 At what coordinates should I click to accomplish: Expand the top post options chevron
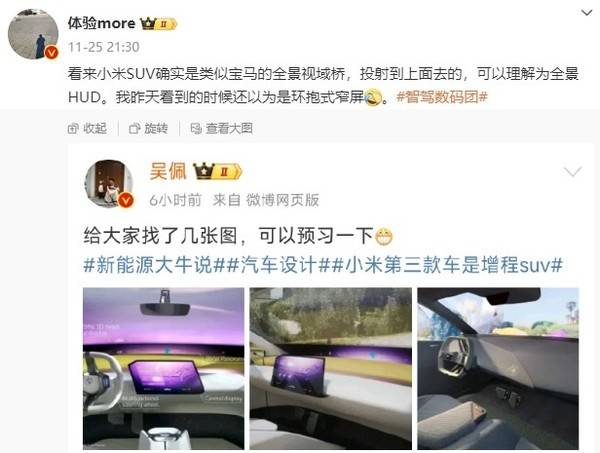click(x=587, y=13)
